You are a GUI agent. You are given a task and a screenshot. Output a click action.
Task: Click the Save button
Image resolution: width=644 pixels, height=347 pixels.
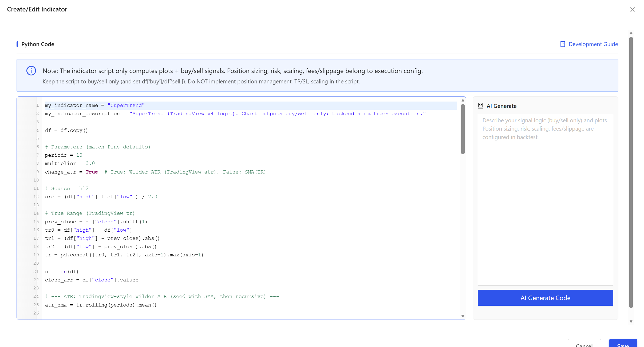623,345
